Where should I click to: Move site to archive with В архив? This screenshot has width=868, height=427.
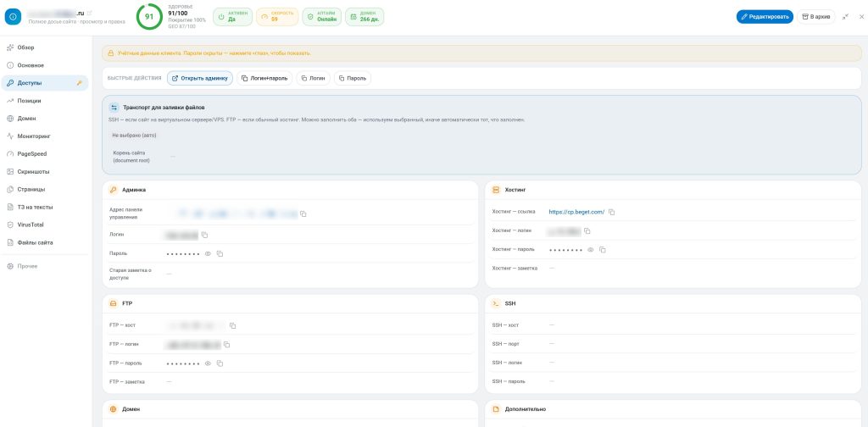(816, 17)
